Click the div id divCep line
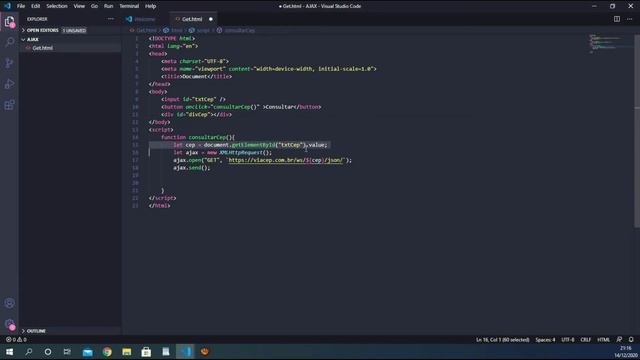This screenshot has height=360, width=640. pos(196,114)
